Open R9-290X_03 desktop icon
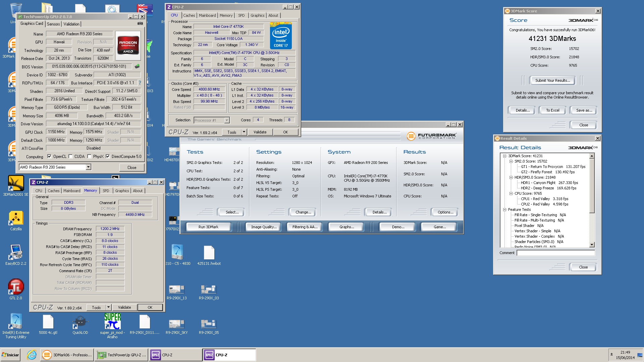This screenshot has width=644, height=362. [x=209, y=292]
